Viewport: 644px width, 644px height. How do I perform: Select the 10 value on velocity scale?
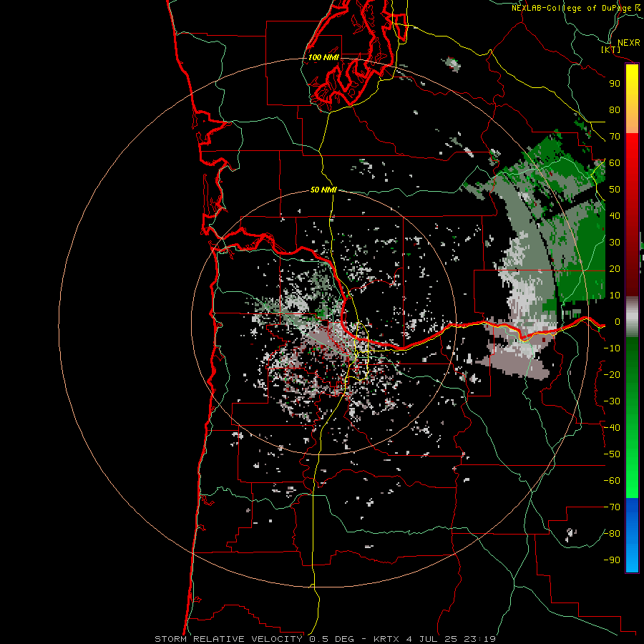tap(615, 296)
